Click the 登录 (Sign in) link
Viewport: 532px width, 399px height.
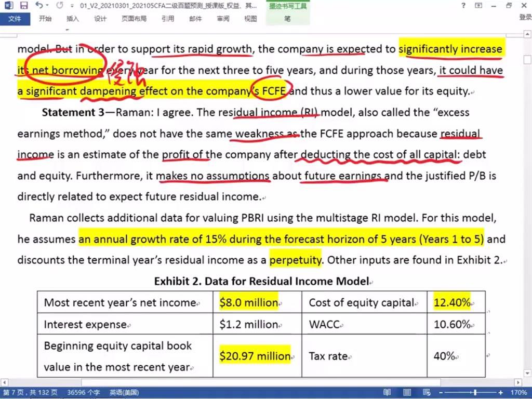[525, 18]
